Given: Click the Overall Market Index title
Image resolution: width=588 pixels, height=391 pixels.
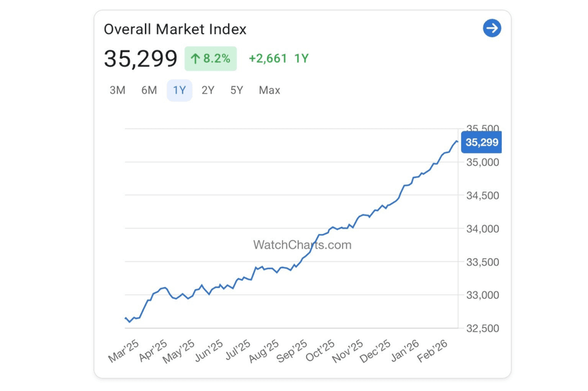Looking at the screenshot, I should (x=175, y=29).
